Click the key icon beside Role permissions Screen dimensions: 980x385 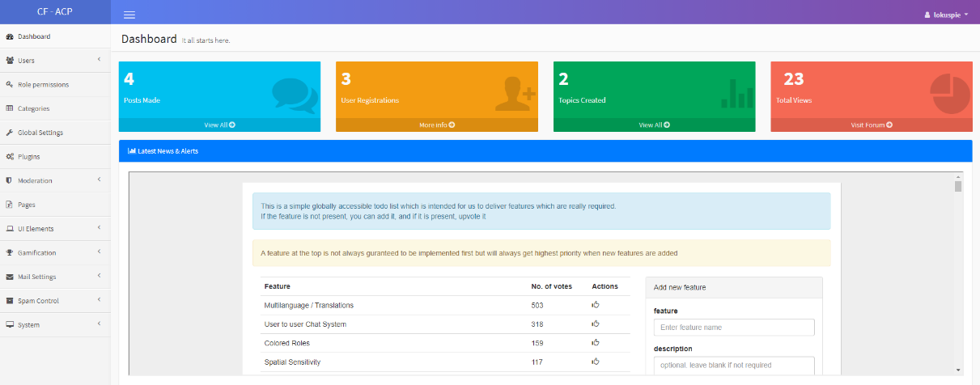click(10, 84)
